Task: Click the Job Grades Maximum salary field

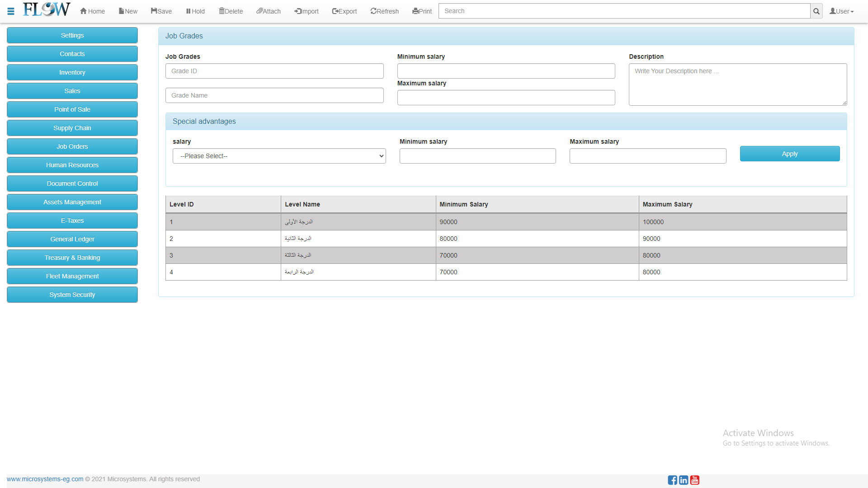Action: tap(506, 98)
